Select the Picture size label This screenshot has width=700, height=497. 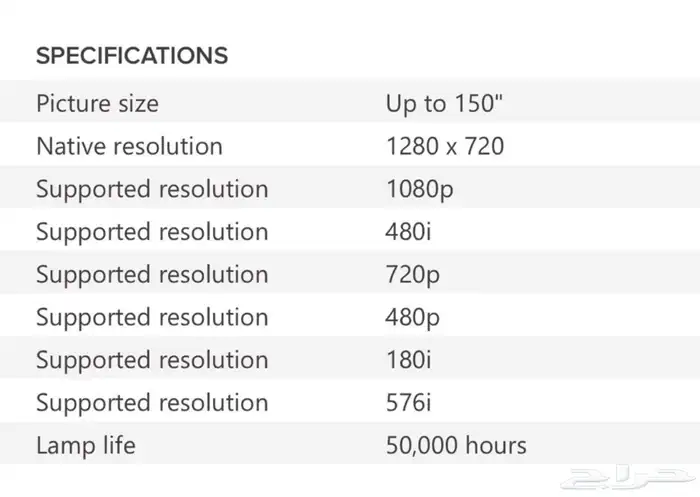tap(97, 104)
